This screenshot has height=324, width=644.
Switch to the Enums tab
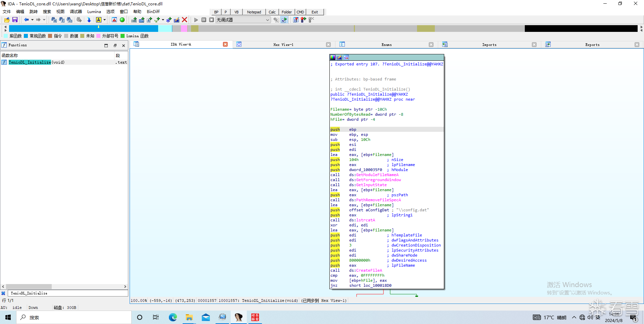pos(386,45)
